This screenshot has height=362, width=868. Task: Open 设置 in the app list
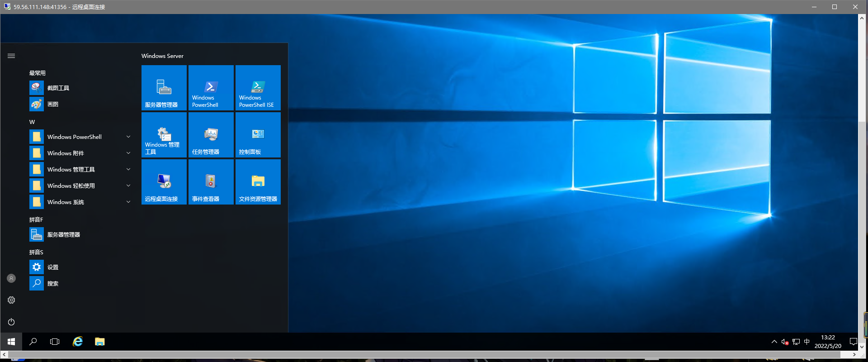click(81, 267)
